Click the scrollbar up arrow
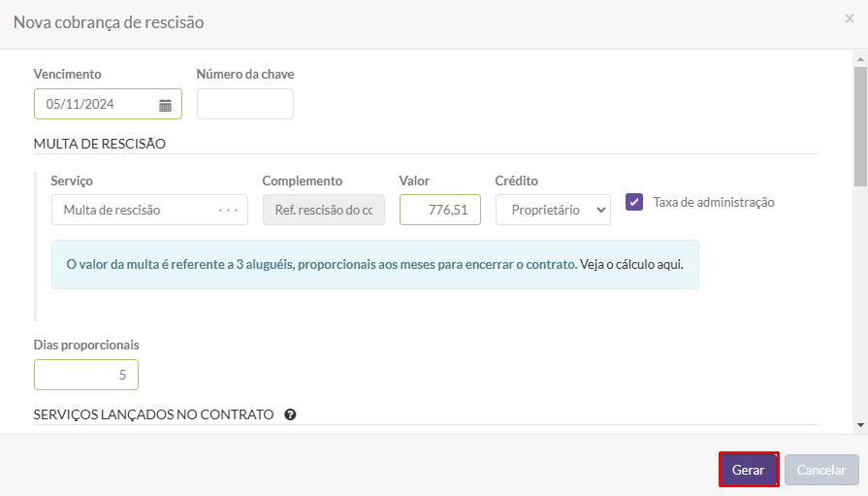 pyautogui.click(x=860, y=59)
